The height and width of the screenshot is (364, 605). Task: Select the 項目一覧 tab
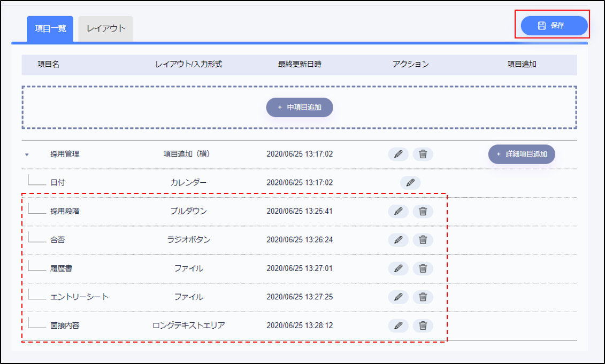pyautogui.click(x=50, y=28)
